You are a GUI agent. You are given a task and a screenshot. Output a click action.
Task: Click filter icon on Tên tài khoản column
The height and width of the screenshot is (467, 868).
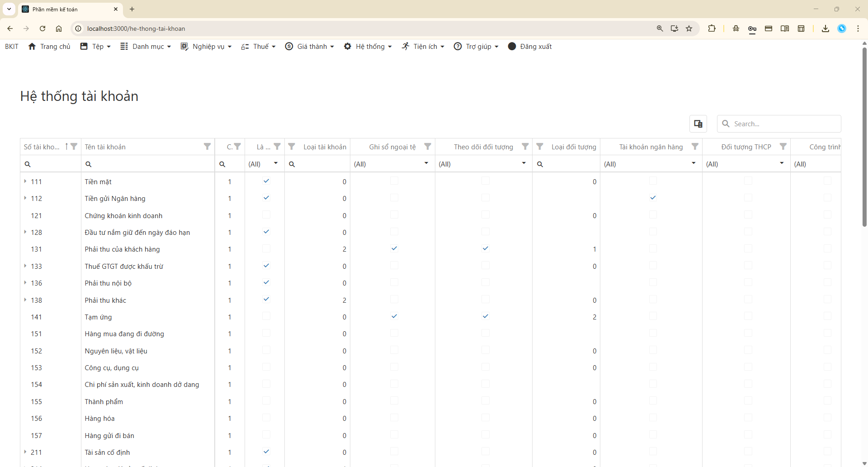(207, 146)
